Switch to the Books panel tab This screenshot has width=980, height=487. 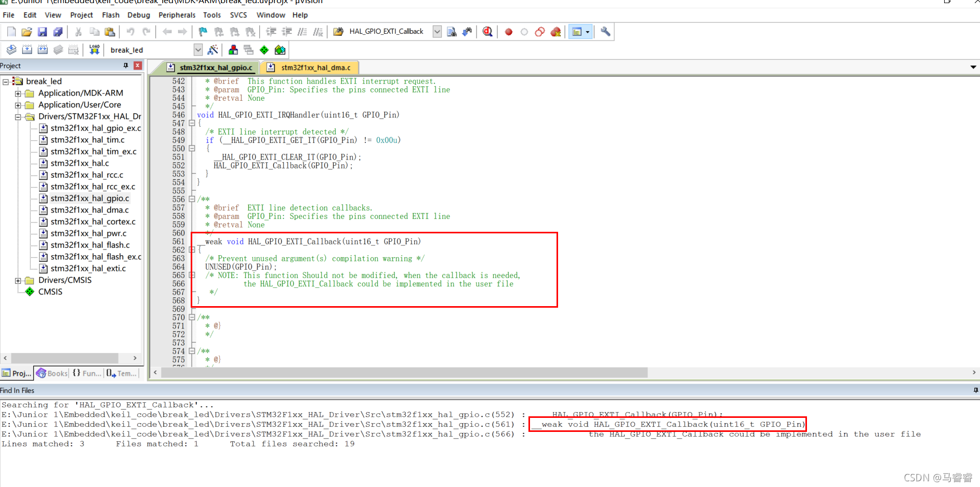(52, 373)
